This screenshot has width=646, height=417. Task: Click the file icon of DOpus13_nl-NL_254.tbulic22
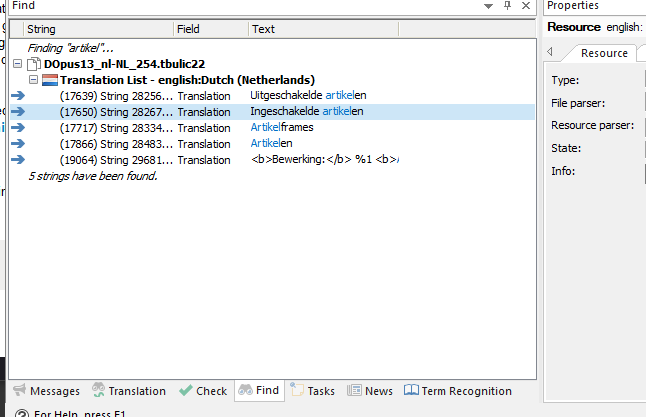[33, 64]
